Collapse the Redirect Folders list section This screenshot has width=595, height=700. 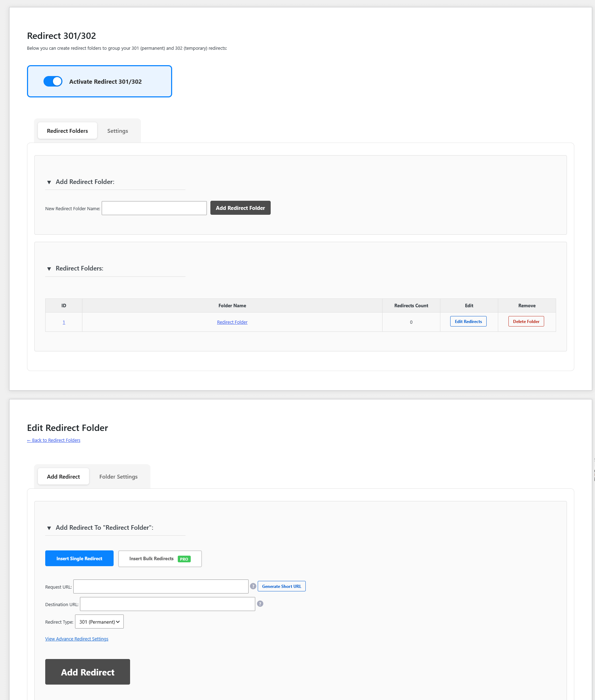tap(49, 269)
